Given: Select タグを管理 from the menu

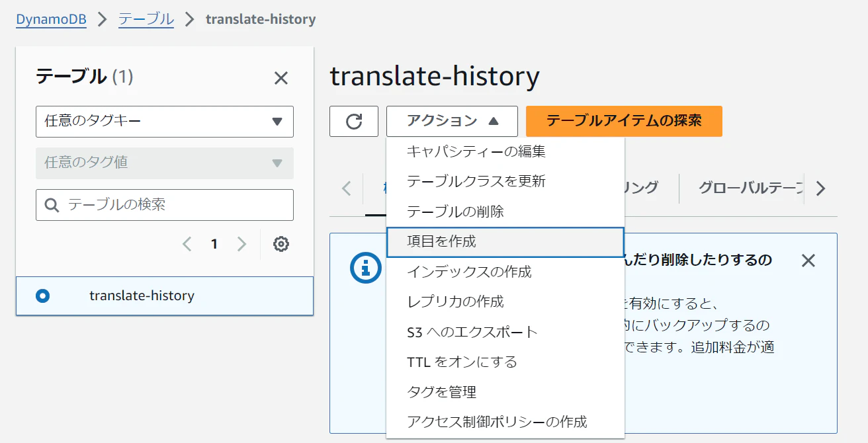Looking at the screenshot, I should tap(505, 392).
